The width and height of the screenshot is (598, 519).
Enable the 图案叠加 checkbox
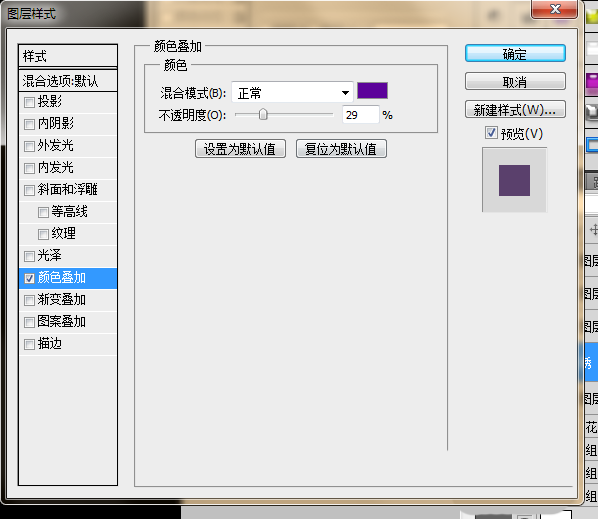coord(29,323)
